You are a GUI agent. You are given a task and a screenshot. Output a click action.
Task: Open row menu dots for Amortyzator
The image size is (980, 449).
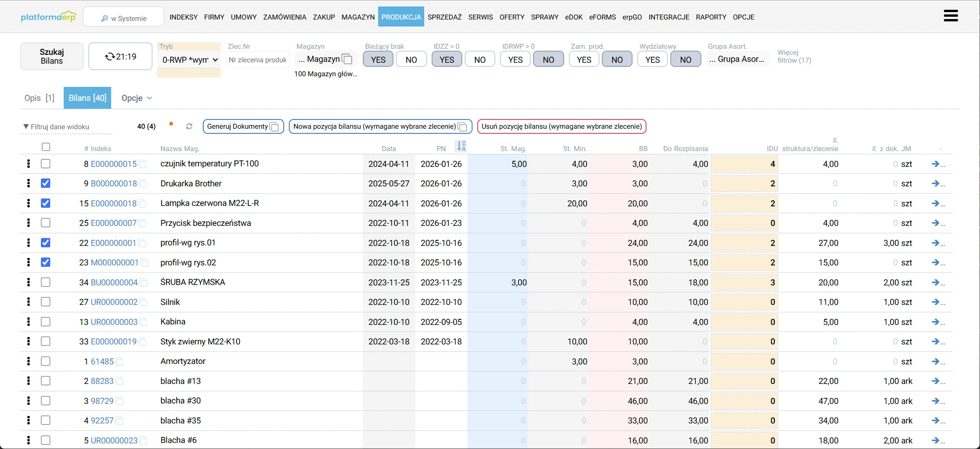tap(29, 361)
